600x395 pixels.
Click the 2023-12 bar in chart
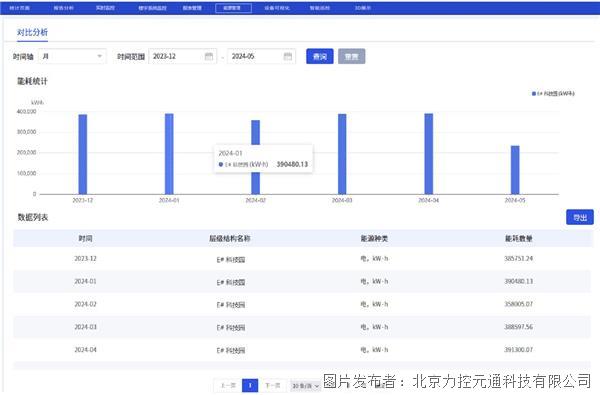click(83, 154)
